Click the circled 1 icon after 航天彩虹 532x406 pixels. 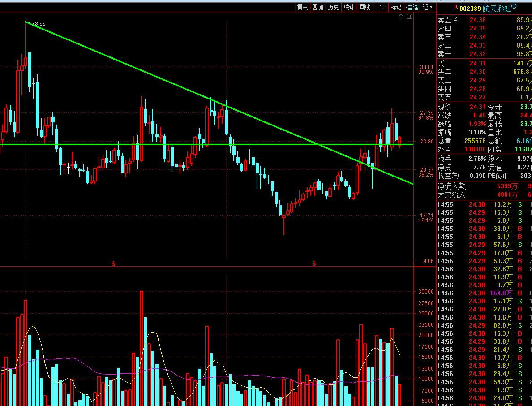514,6
